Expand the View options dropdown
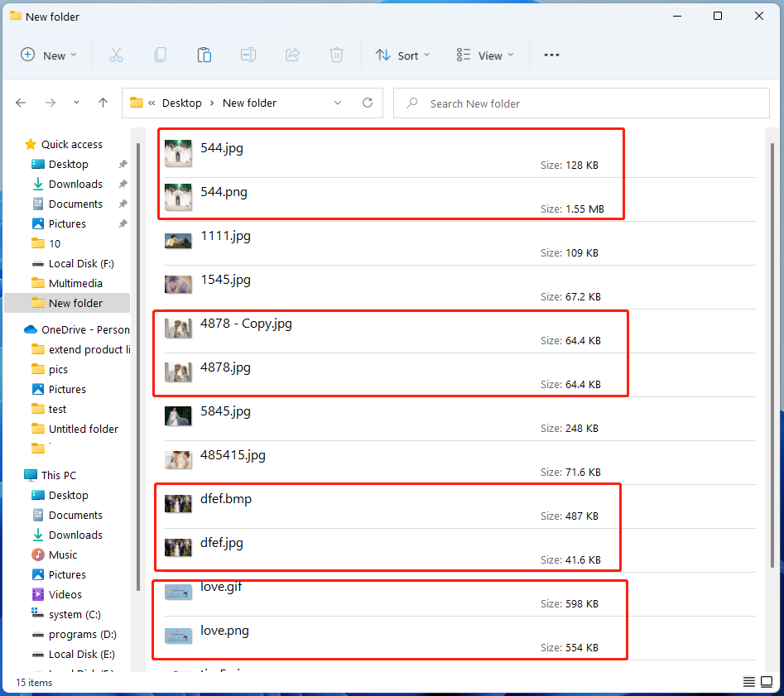The image size is (784, 696). [485, 55]
